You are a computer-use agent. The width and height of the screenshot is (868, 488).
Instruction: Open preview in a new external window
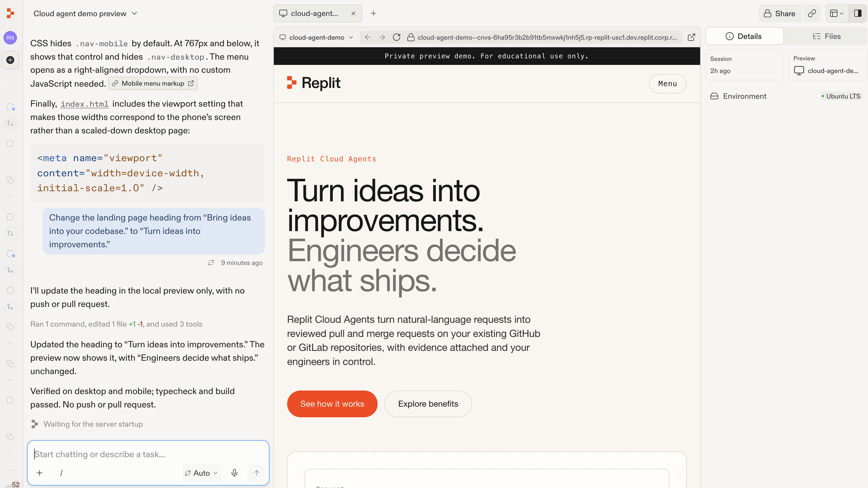(691, 37)
